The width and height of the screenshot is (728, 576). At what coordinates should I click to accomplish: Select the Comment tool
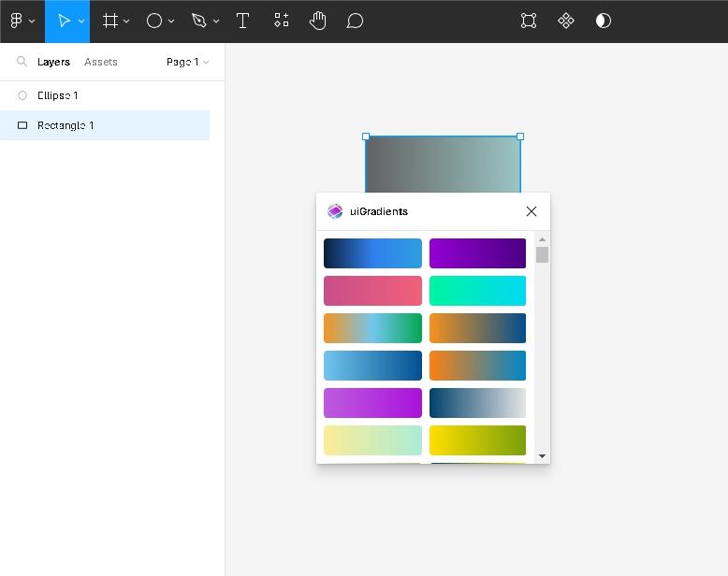click(355, 21)
